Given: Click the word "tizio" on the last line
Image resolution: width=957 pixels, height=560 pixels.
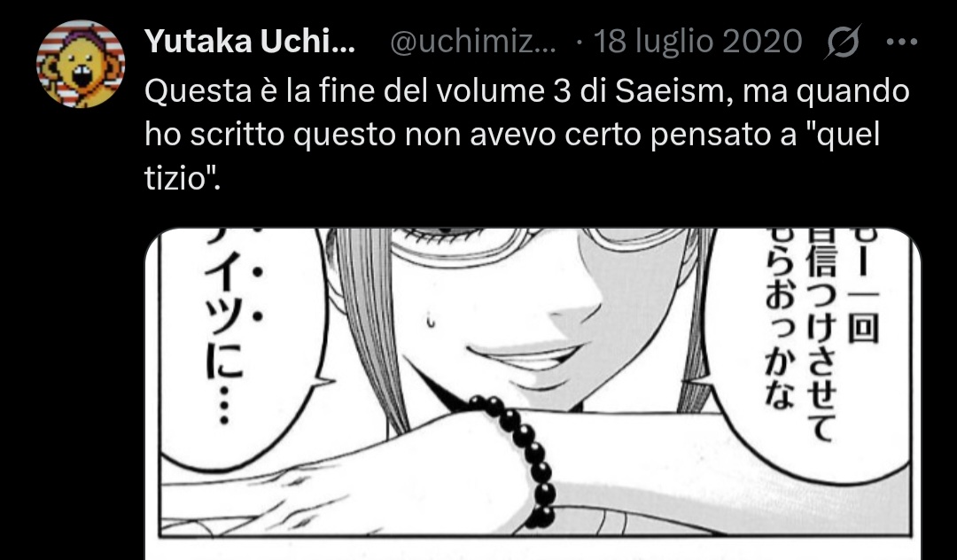Looking at the screenshot, I should 177,179.
